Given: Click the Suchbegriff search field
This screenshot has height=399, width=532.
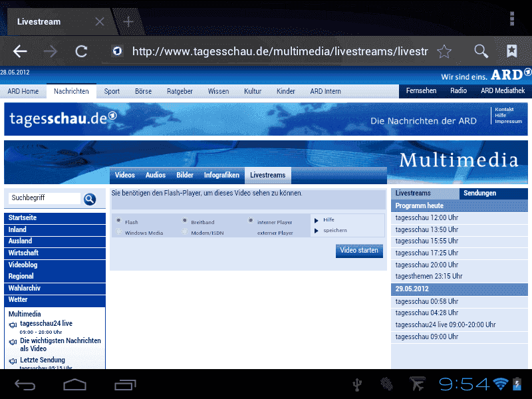Looking at the screenshot, I should (x=45, y=198).
